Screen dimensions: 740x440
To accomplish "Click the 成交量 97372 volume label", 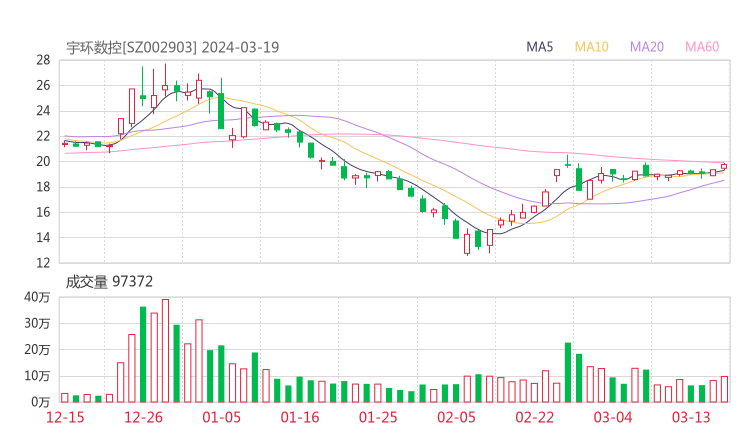I will click(x=109, y=282).
